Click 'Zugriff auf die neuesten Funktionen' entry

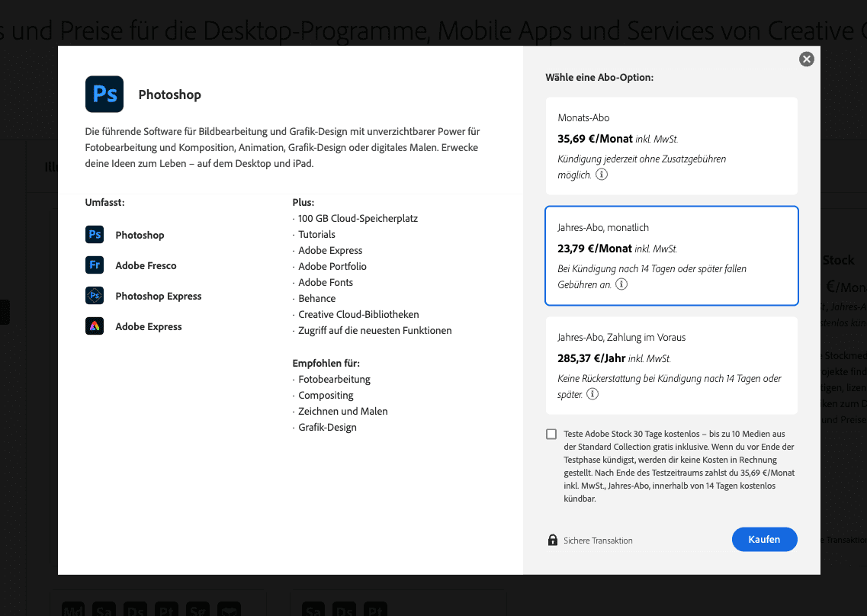375,331
